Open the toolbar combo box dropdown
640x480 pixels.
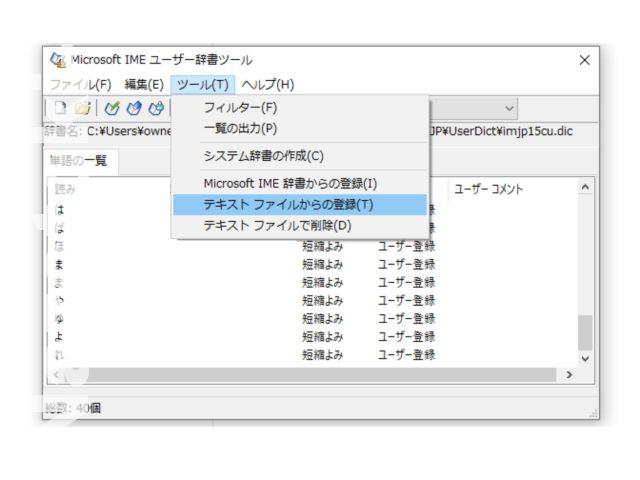(509, 108)
